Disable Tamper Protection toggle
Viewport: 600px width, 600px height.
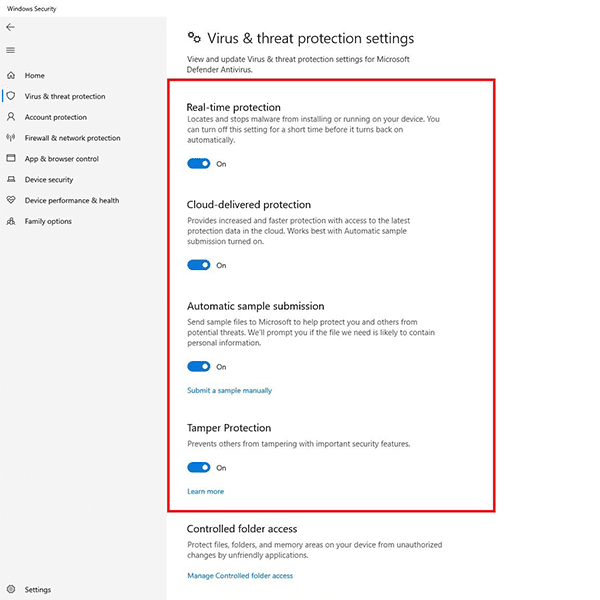(199, 467)
